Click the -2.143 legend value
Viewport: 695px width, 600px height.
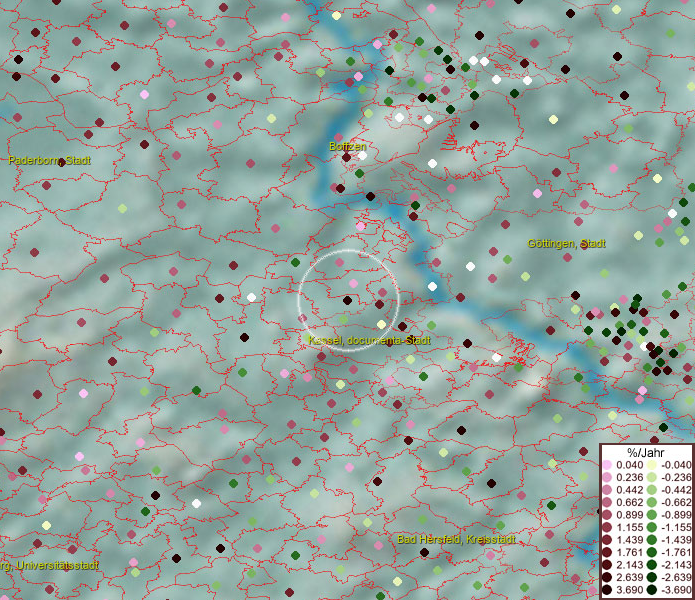tap(676, 565)
